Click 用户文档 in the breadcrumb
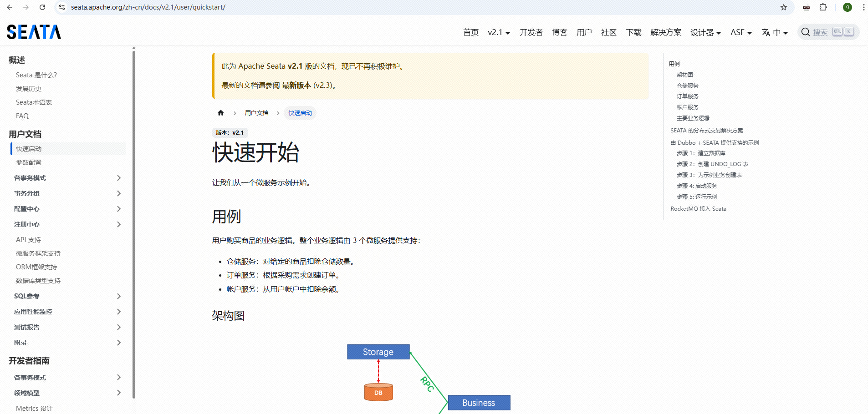Screen dimensions: 868x414 point(257,113)
